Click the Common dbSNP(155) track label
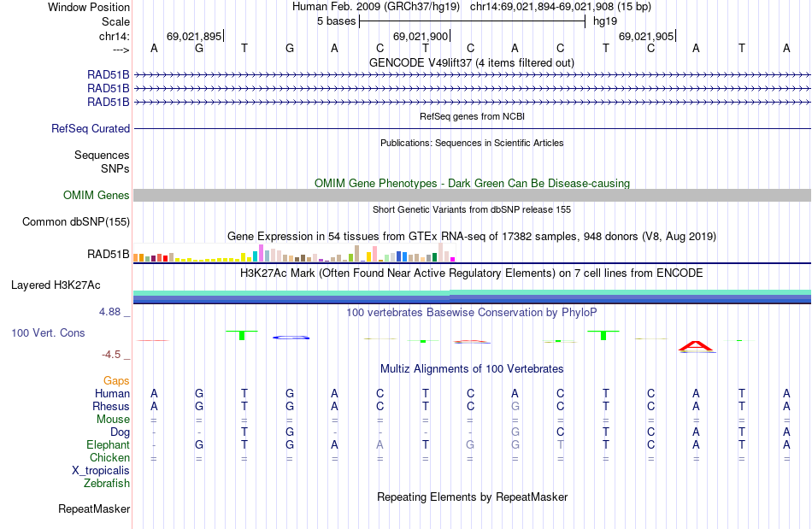Image resolution: width=812 pixels, height=529 pixels. tap(75, 221)
